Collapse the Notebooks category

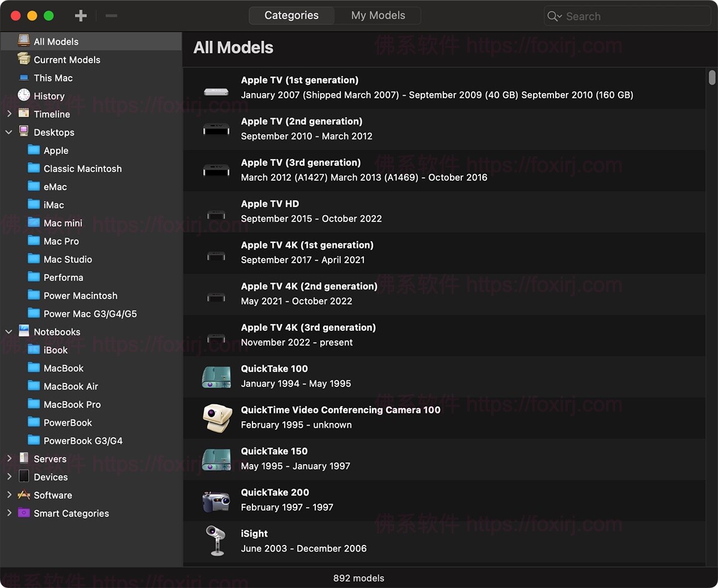point(9,332)
